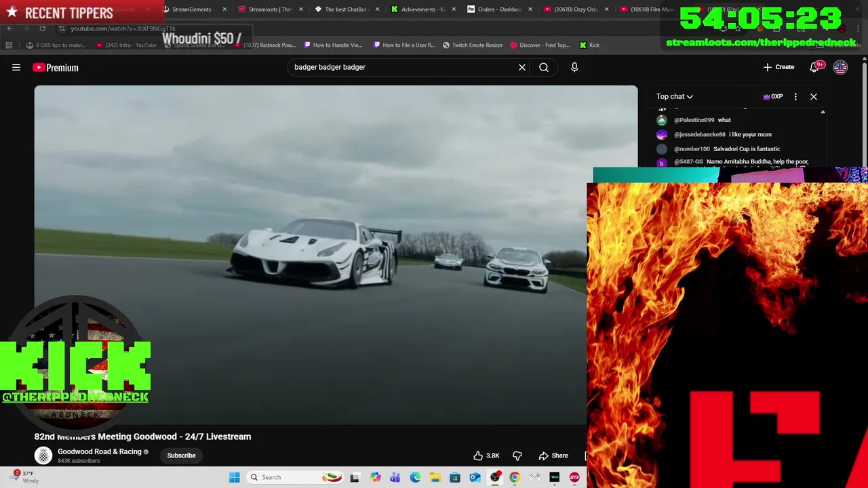This screenshot has width=868, height=488.
Task: Launch Copilot from the taskbar
Action: click(375, 477)
